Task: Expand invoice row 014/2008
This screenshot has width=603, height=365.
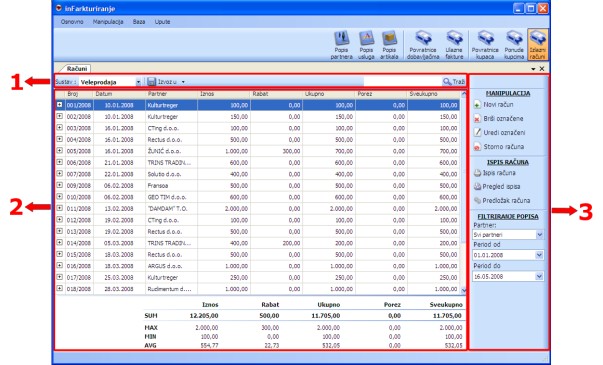Action: (60, 243)
